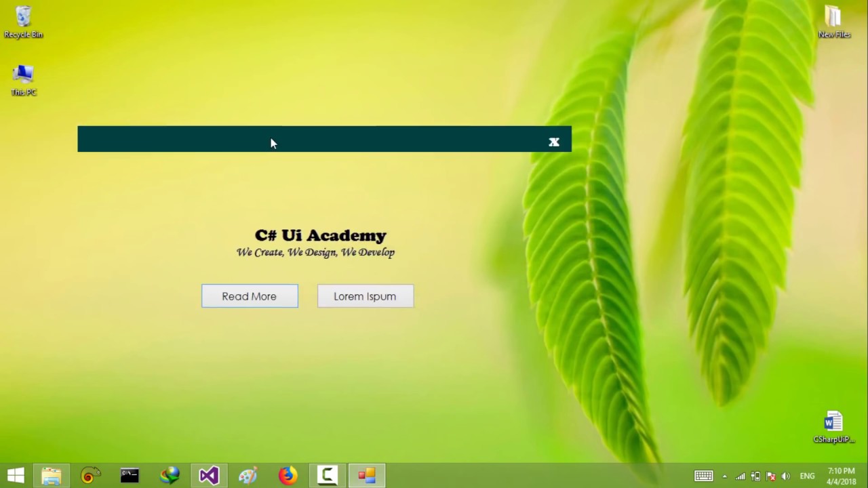This screenshot has height=488, width=868.
Task: Click the 'We Create, We Design, We Develop' tagline
Action: [x=315, y=252]
